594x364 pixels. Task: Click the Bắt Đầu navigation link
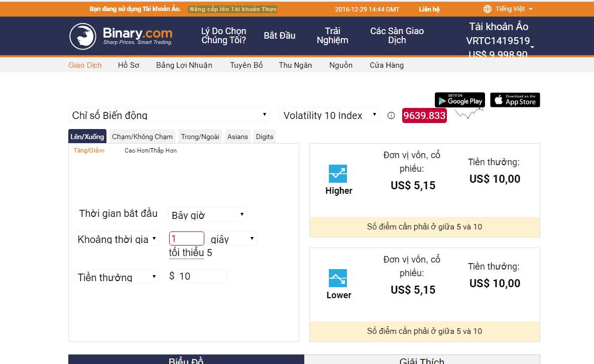click(x=280, y=36)
